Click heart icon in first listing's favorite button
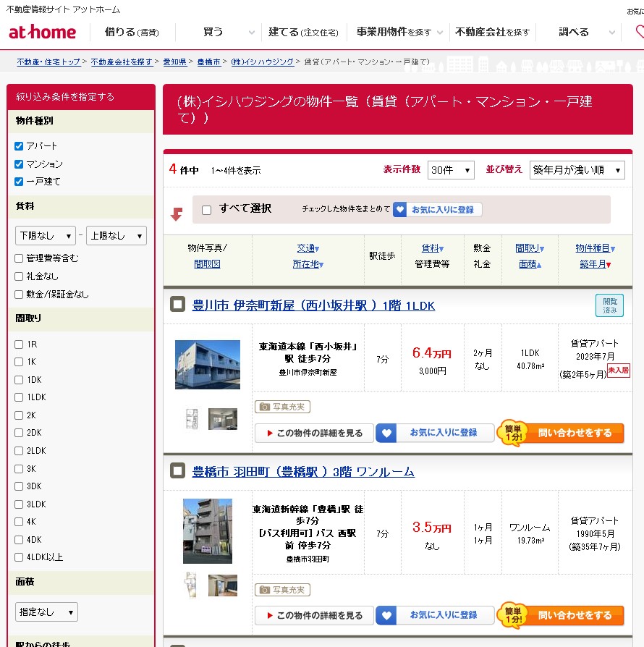Image resolution: width=644 pixels, height=647 pixels. (386, 433)
